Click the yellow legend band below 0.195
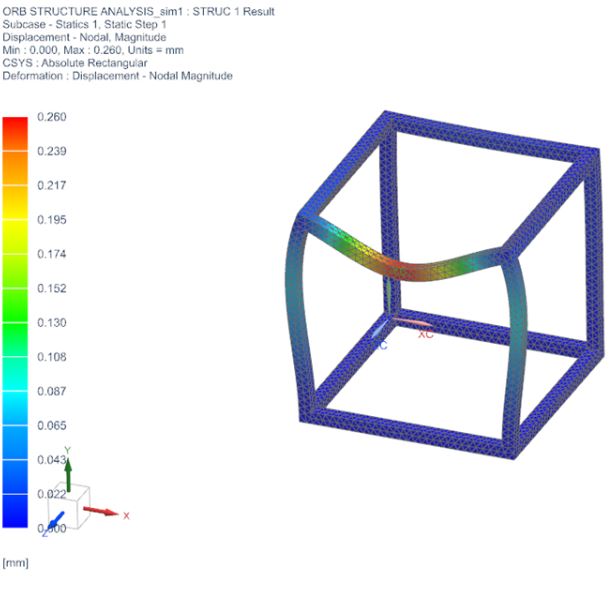 (x=15, y=236)
